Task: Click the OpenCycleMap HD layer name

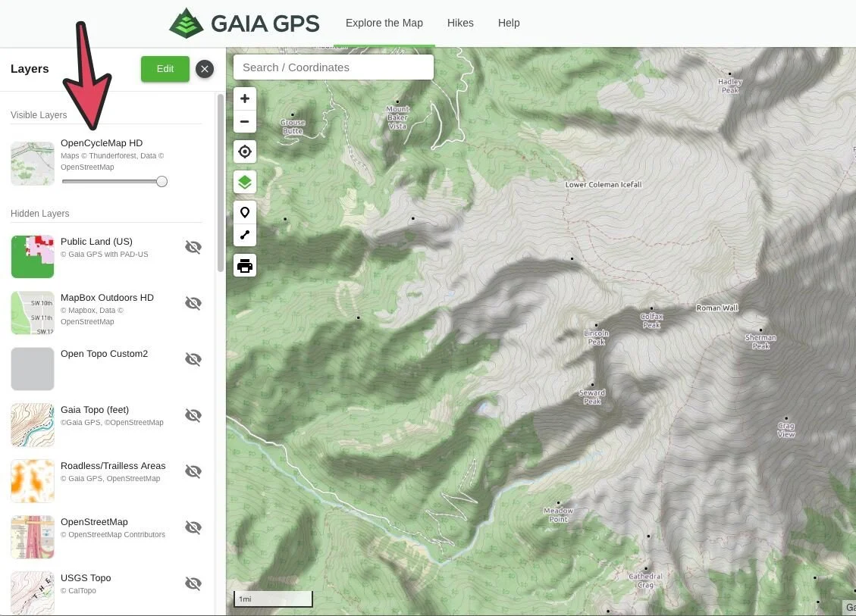Action: coord(102,143)
